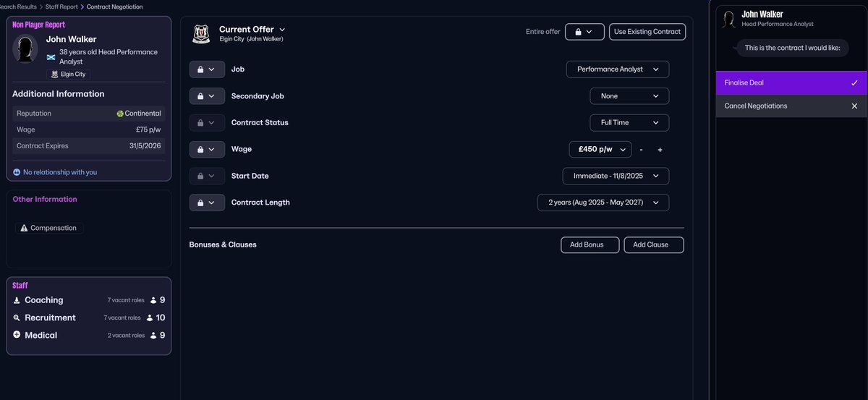Click the Contract Negotiation breadcrumb
Screen dimensions: 868x400
point(114,7)
